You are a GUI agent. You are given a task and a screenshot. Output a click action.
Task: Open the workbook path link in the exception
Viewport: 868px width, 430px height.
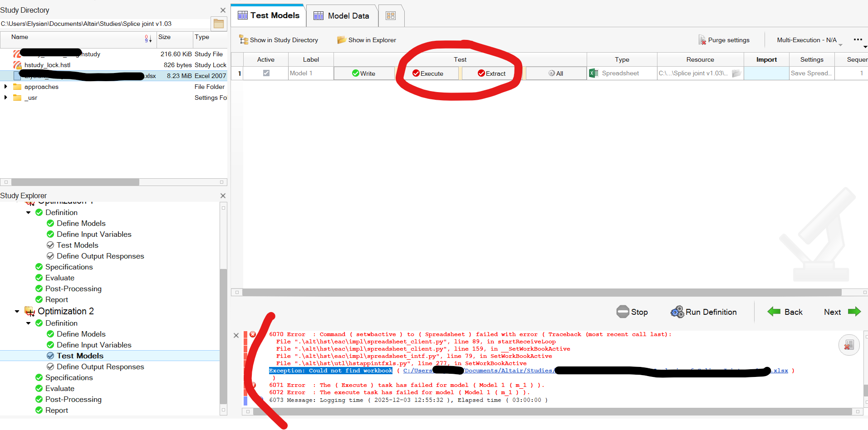tap(595, 371)
